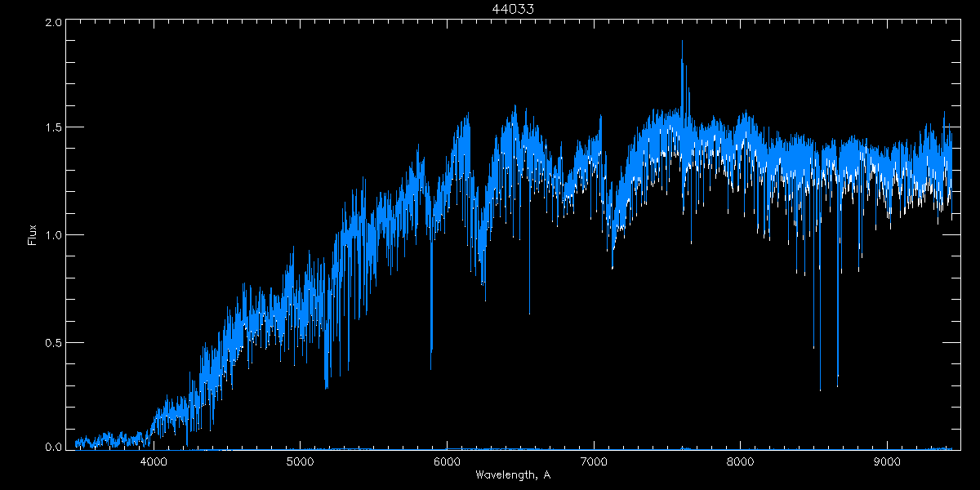Pick the 7000 x-axis tick label
Viewport: 980px width, 490px height.
[x=594, y=461]
